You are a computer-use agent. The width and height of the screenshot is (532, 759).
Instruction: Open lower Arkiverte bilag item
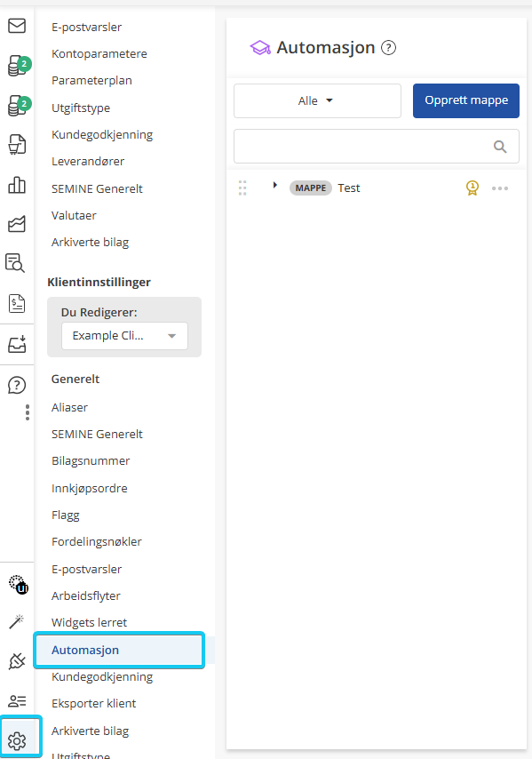[90, 731]
